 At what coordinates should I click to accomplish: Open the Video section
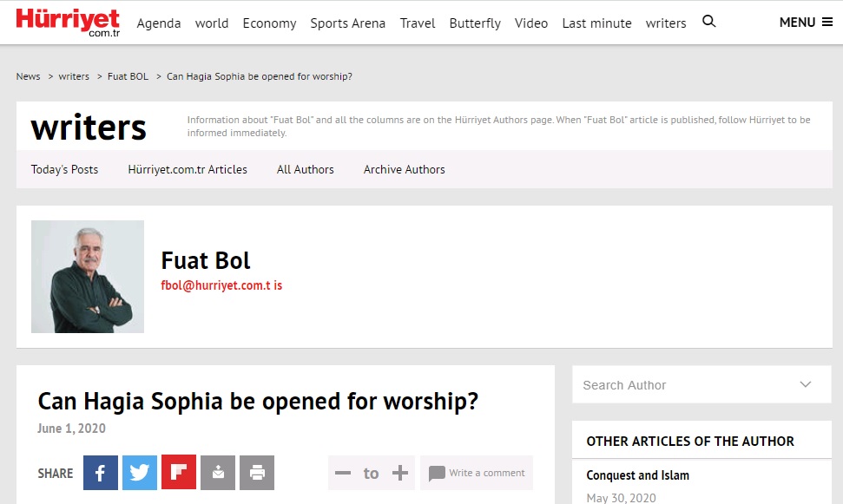(531, 23)
